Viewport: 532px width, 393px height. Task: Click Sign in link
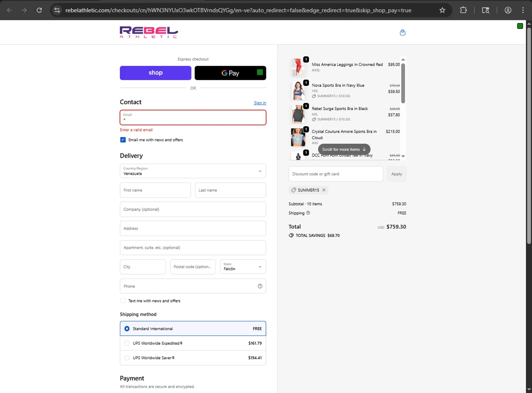(260, 103)
